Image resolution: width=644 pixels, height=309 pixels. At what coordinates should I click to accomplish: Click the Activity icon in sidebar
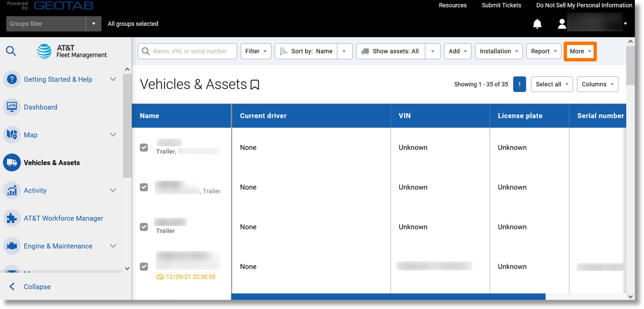click(x=12, y=190)
